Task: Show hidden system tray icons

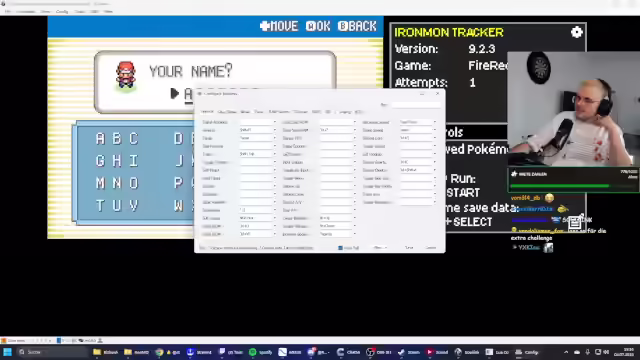Action: [x=566, y=352]
